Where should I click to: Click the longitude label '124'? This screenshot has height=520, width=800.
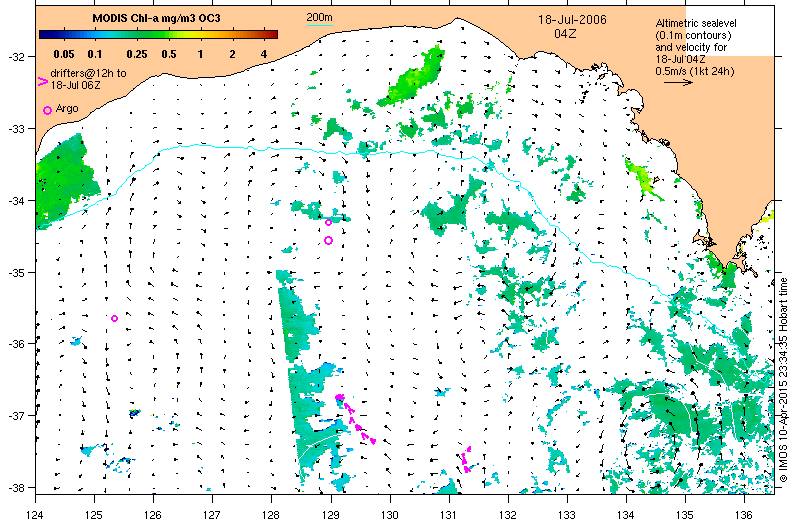click(x=35, y=514)
